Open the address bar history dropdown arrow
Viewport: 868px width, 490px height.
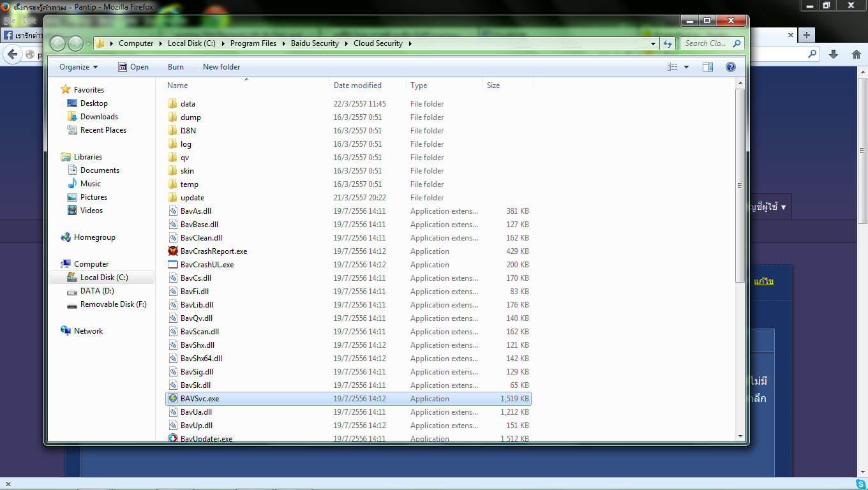pyautogui.click(x=653, y=43)
